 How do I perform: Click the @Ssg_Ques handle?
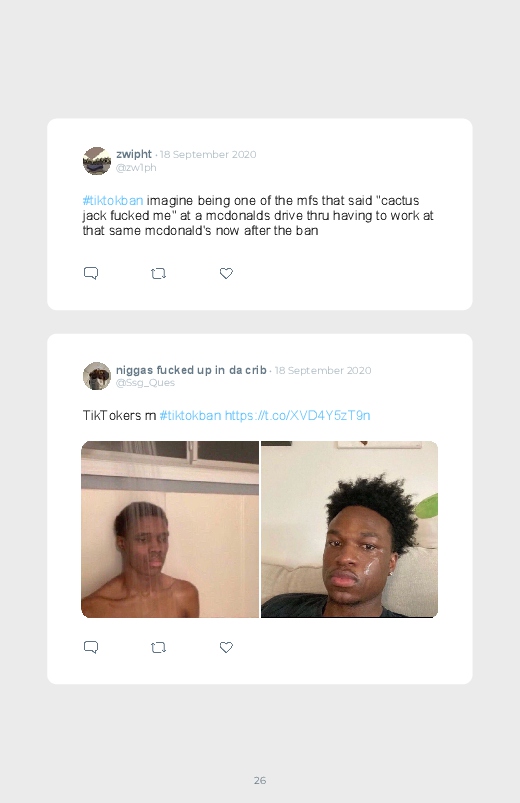point(145,383)
